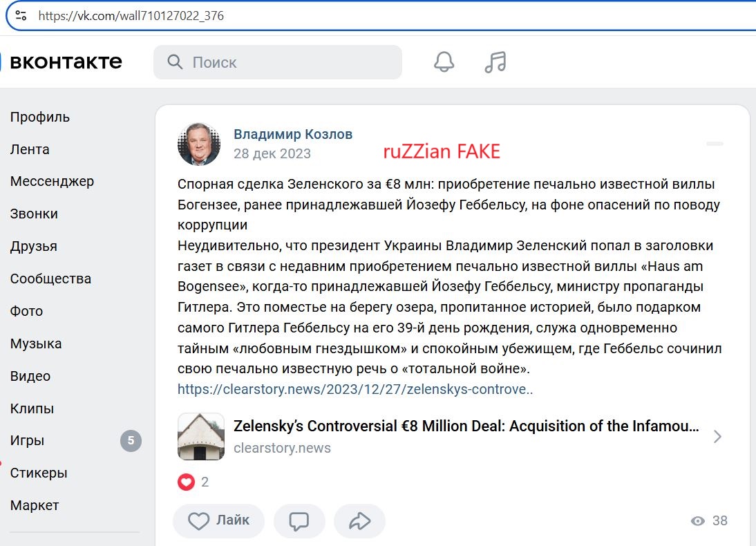Open Музыка in the sidebar

point(36,343)
